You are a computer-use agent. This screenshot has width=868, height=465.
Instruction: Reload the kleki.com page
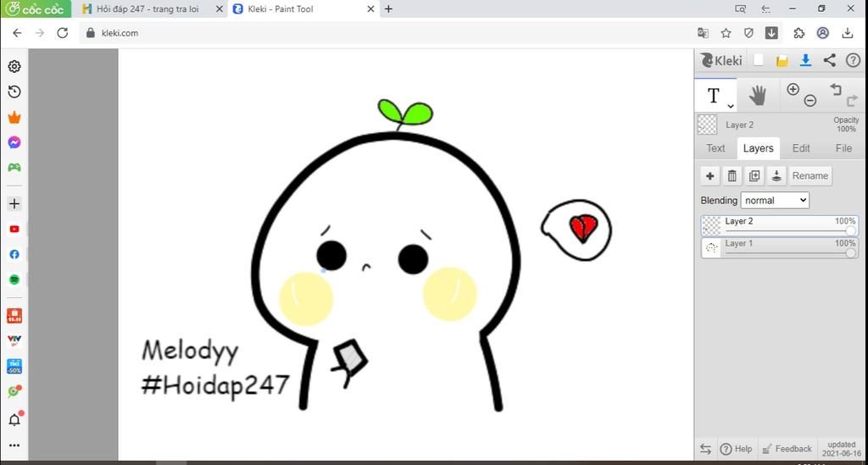(x=63, y=33)
